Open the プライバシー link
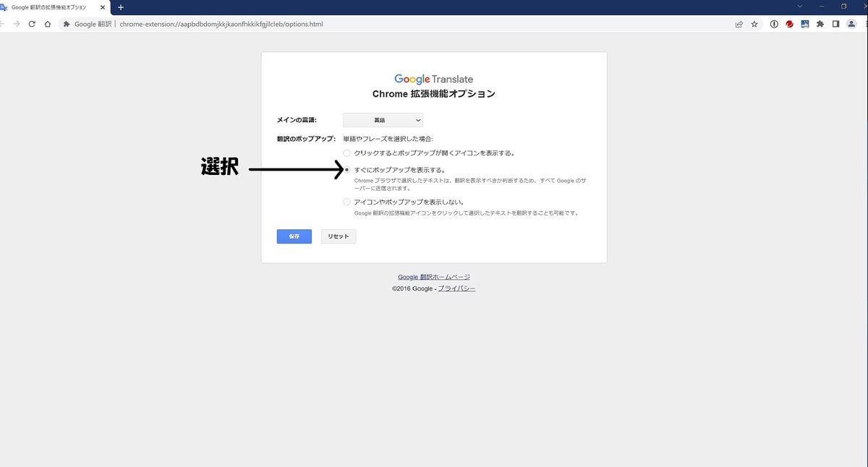The height and width of the screenshot is (467, 868). coord(456,288)
